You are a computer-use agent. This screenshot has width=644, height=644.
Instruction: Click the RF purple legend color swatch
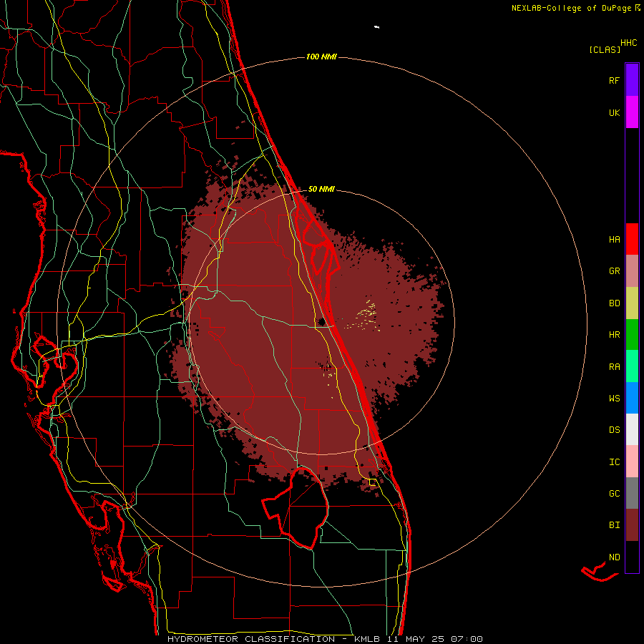[632, 80]
